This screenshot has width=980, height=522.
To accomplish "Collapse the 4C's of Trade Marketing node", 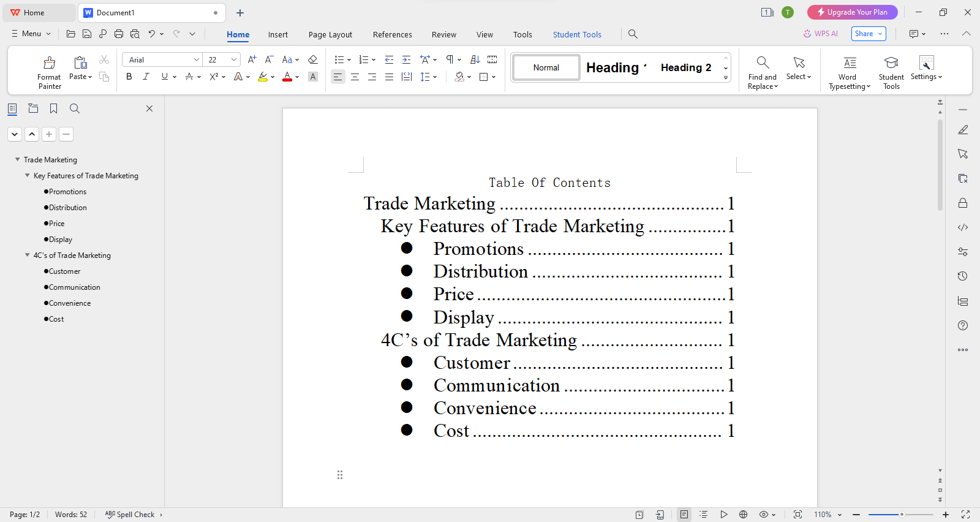I will coord(27,255).
